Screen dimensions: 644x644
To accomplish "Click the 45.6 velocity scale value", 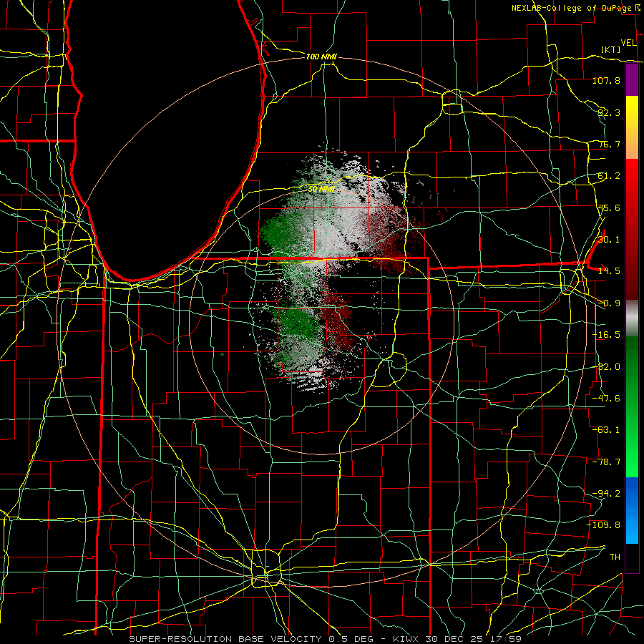I will coord(609,208).
